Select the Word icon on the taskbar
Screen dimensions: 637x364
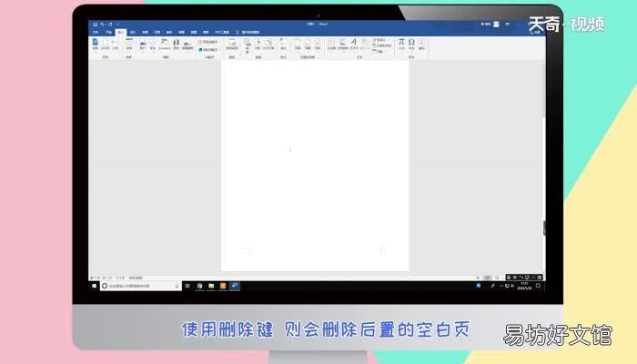point(235,286)
